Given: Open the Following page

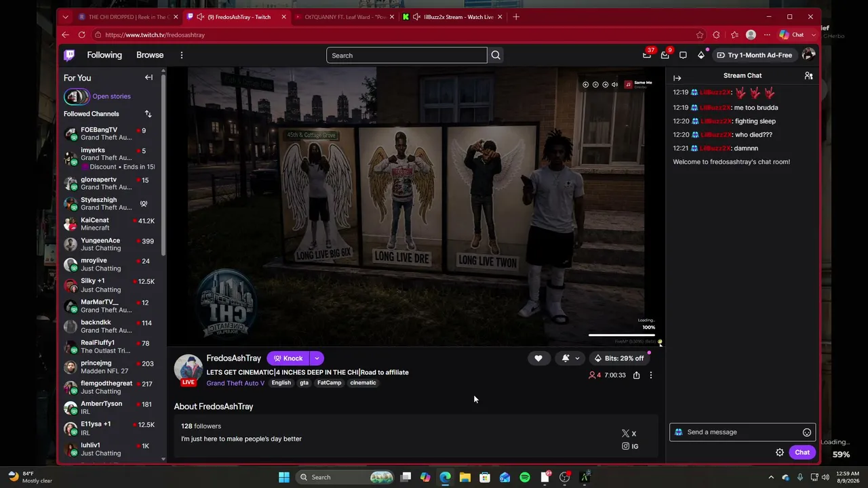Looking at the screenshot, I should tap(104, 56).
